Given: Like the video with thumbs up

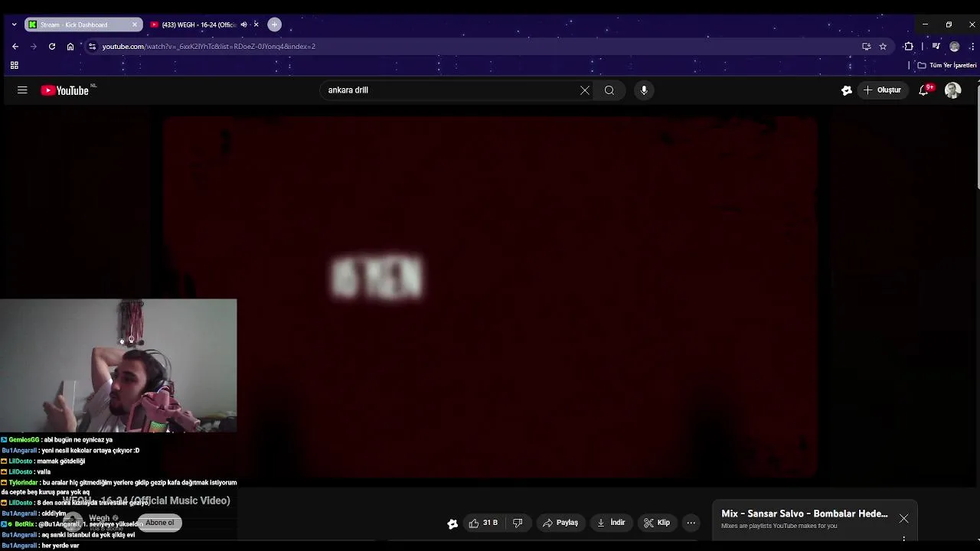Looking at the screenshot, I should click(x=483, y=523).
